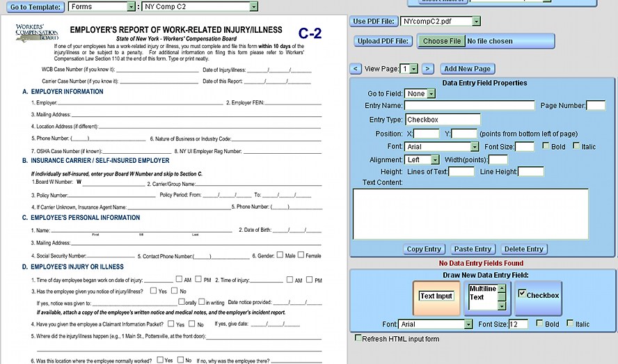Open the NYcompC2.pdf file dropdown
The width and height of the screenshot is (618, 364).
(x=441, y=22)
